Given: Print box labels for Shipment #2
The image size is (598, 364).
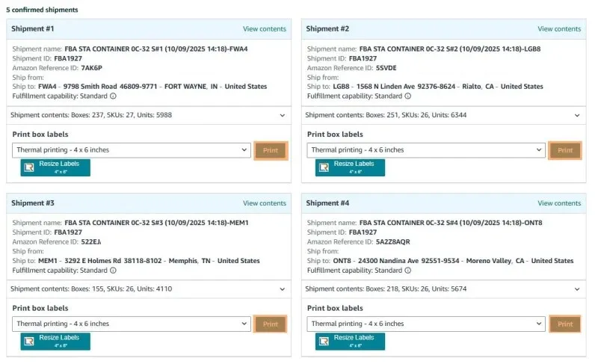Looking at the screenshot, I should [x=565, y=150].
